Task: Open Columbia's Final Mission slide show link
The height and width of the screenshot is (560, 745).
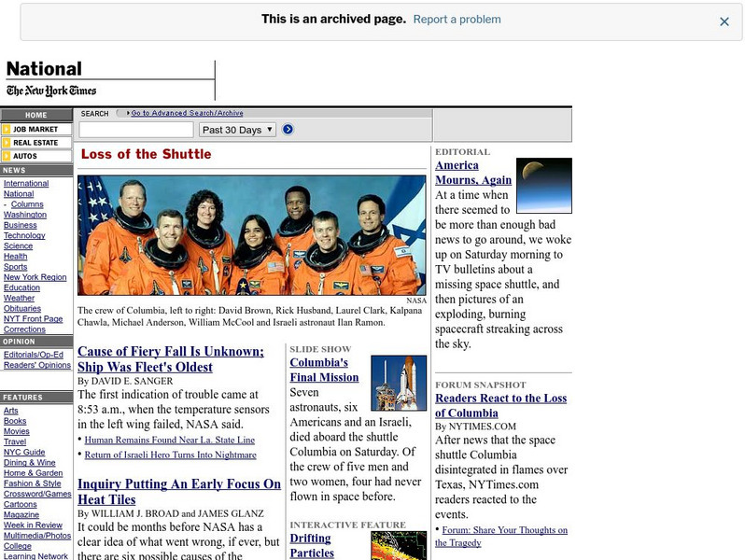Action: click(x=324, y=370)
